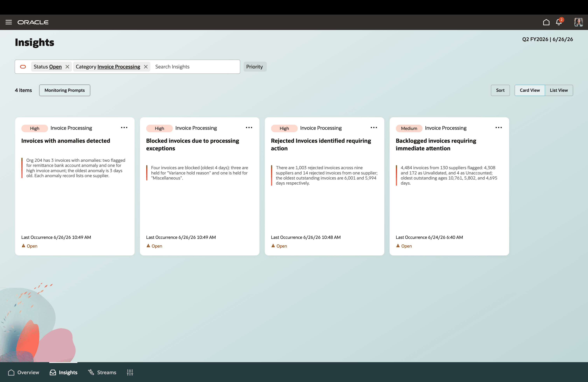The height and width of the screenshot is (382, 588).
Task: Click the red Oracle search bar icon
Action: click(23, 67)
